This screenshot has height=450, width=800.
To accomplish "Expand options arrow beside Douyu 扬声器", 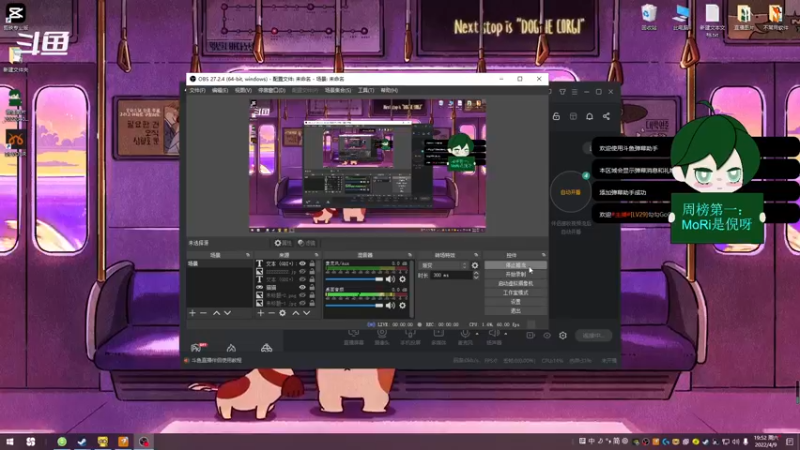I will click(506, 334).
